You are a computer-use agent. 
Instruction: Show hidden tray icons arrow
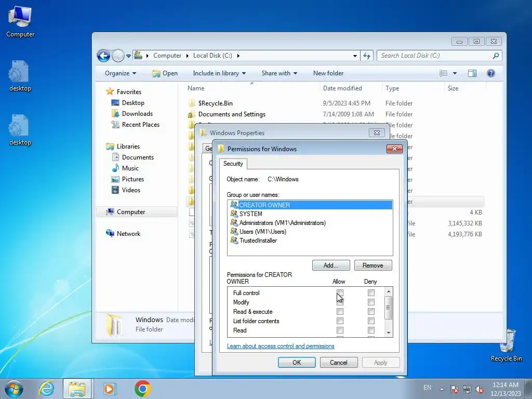442,389
